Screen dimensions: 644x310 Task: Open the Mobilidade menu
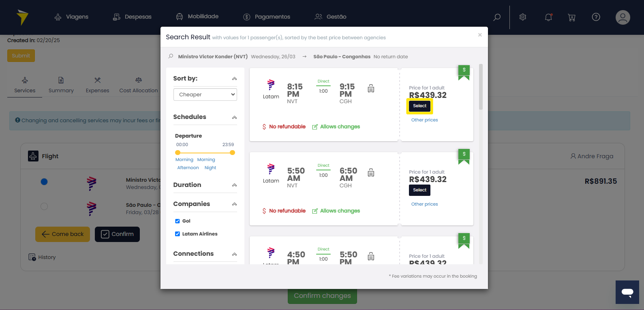pyautogui.click(x=197, y=17)
